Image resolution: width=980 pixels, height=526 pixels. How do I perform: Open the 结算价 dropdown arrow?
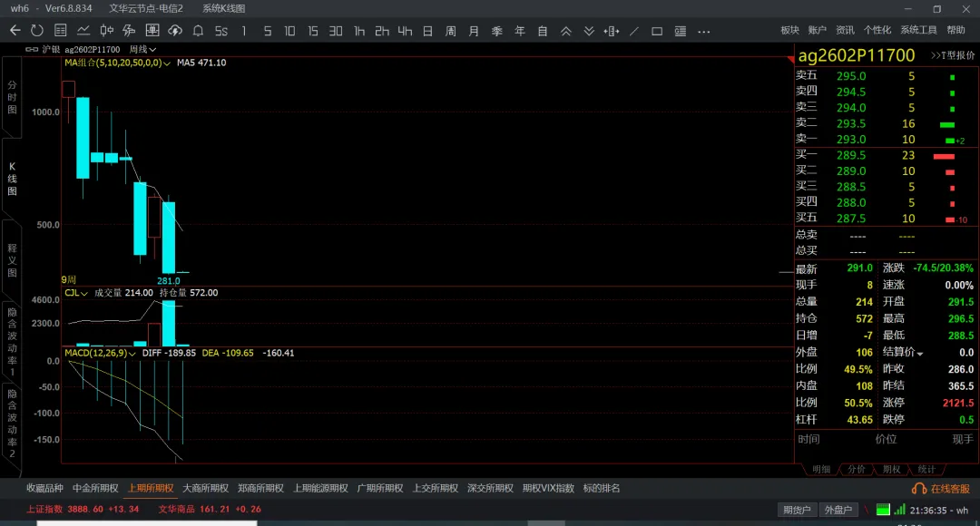[x=919, y=354]
